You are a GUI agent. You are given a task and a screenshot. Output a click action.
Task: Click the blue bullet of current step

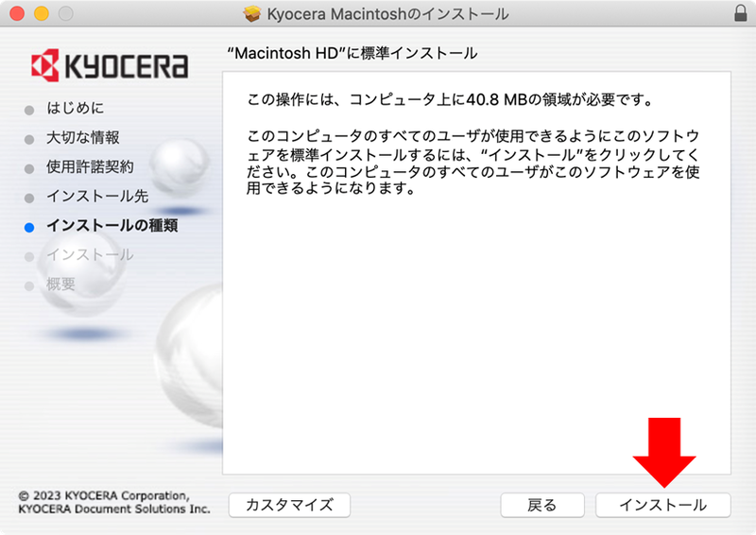tap(29, 228)
